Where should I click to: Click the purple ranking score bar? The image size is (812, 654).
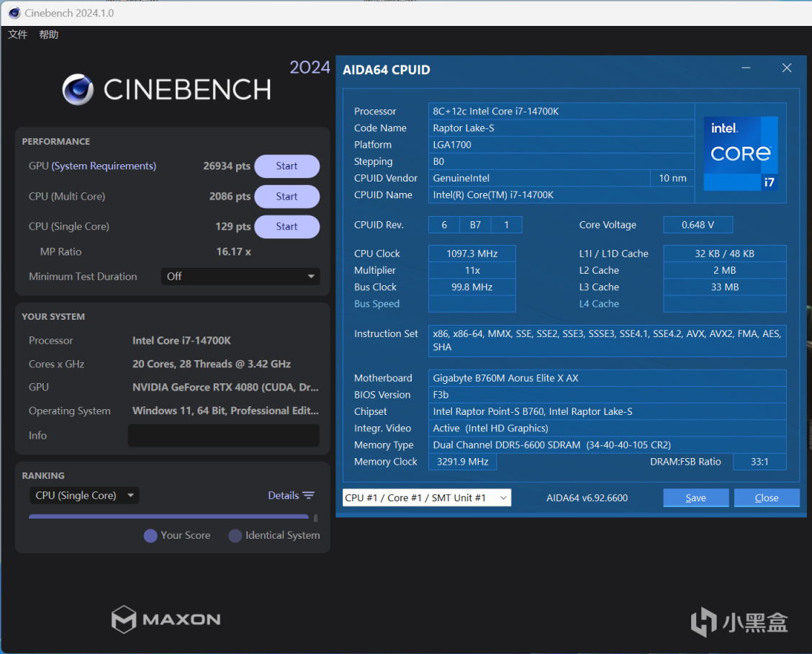pyautogui.click(x=168, y=516)
